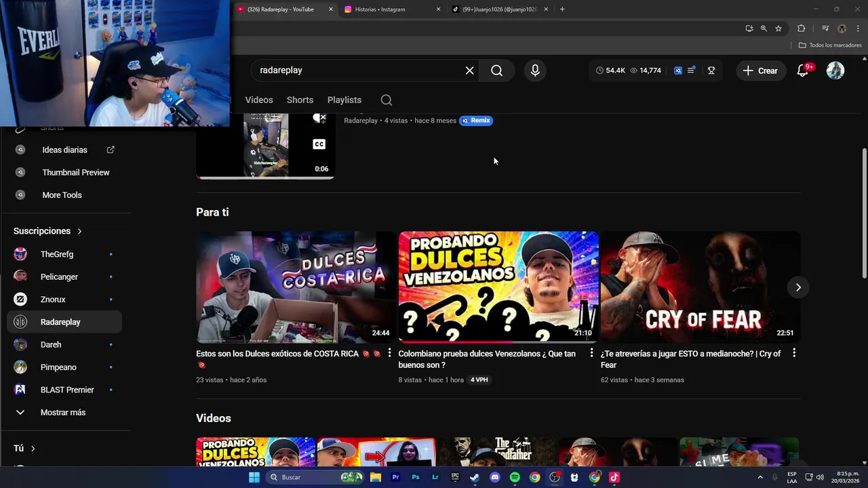The image size is (868, 488).
Task: Bookmark this page with the star
Action: tap(778, 28)
